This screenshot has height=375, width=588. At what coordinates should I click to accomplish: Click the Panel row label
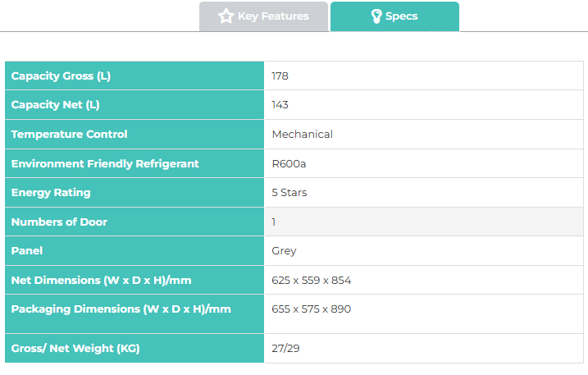pos(27,250)
